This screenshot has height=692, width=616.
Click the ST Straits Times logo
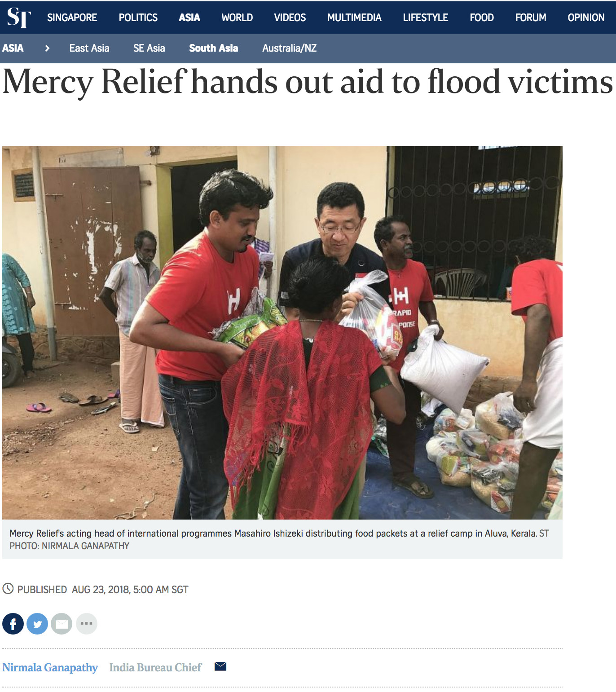click(x=19, y=18)
